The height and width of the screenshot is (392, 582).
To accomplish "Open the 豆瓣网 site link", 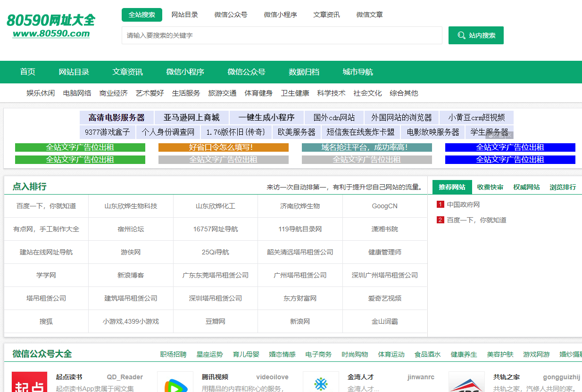I will 215,321.
